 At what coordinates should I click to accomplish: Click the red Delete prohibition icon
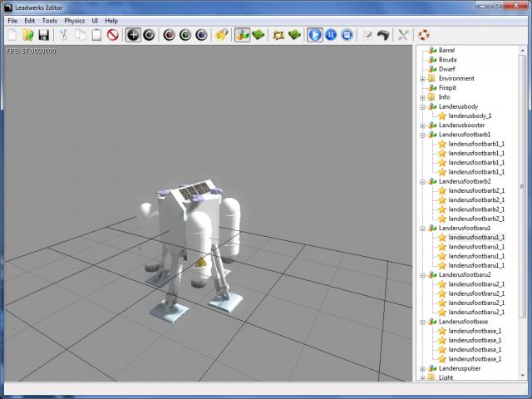point(112,35)
